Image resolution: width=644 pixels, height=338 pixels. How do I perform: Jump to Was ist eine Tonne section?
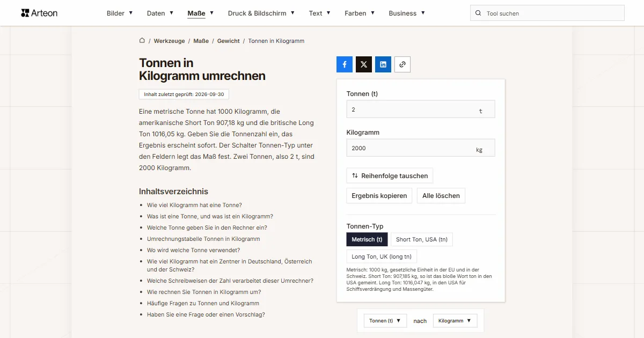pyautogui.click(x=210, y=216)
